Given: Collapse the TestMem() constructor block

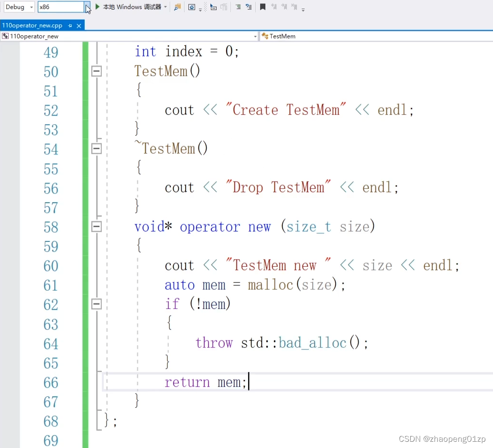Looking at the screenshot, I should coord(97,71).
